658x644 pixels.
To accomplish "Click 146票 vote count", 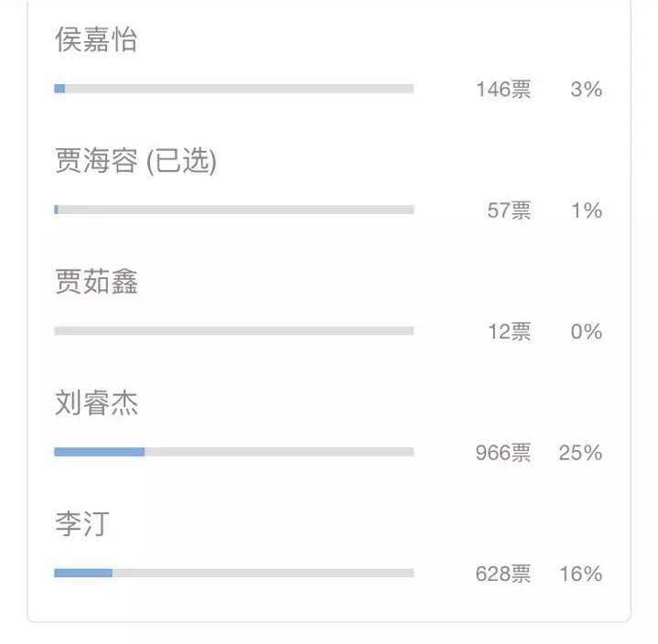I will 503,90.
